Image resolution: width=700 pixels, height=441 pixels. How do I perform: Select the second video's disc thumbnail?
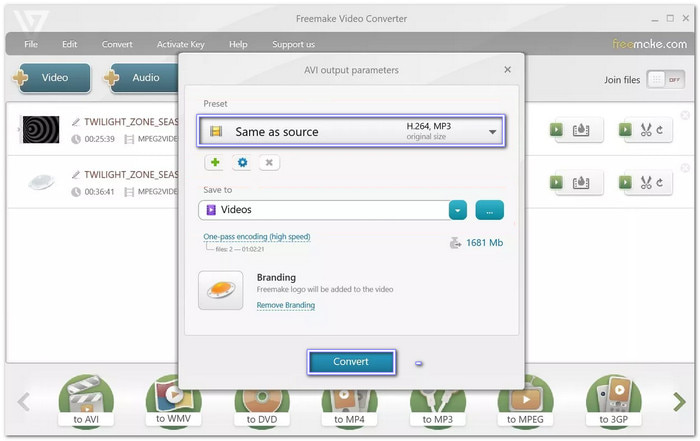pos(41,182)
